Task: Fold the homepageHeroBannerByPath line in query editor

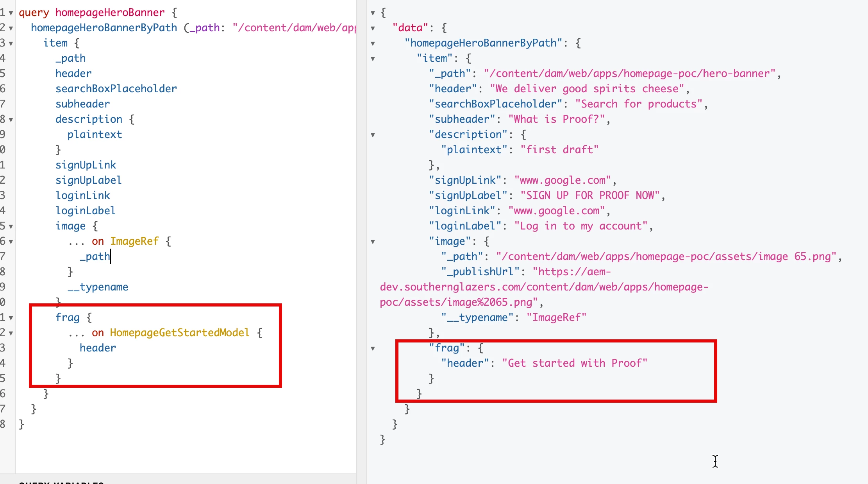Action: point(11,28)
